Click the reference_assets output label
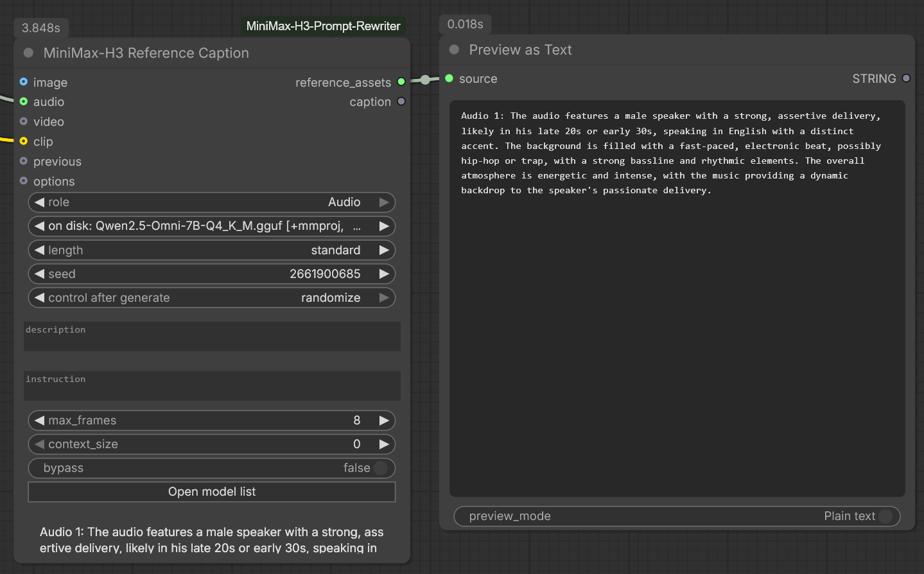 coord(343,83)
